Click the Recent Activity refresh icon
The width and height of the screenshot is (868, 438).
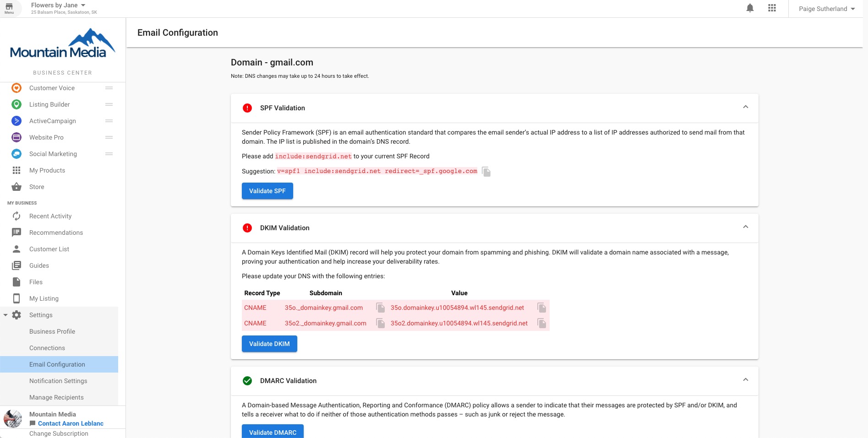click(16, 216)
